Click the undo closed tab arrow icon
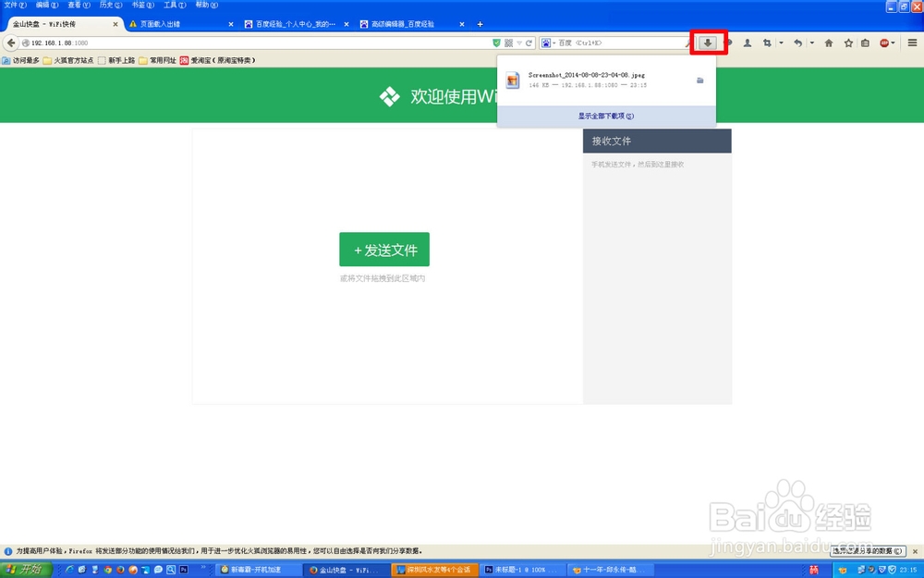Image resolution: width=924 pixels, height=578 pixels. point(797,43)
